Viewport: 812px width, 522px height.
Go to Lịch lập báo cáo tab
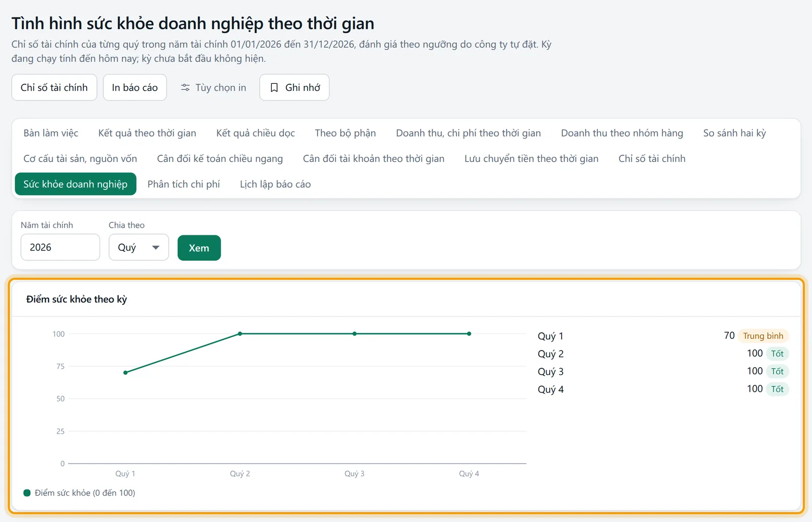tap(276, 184)
